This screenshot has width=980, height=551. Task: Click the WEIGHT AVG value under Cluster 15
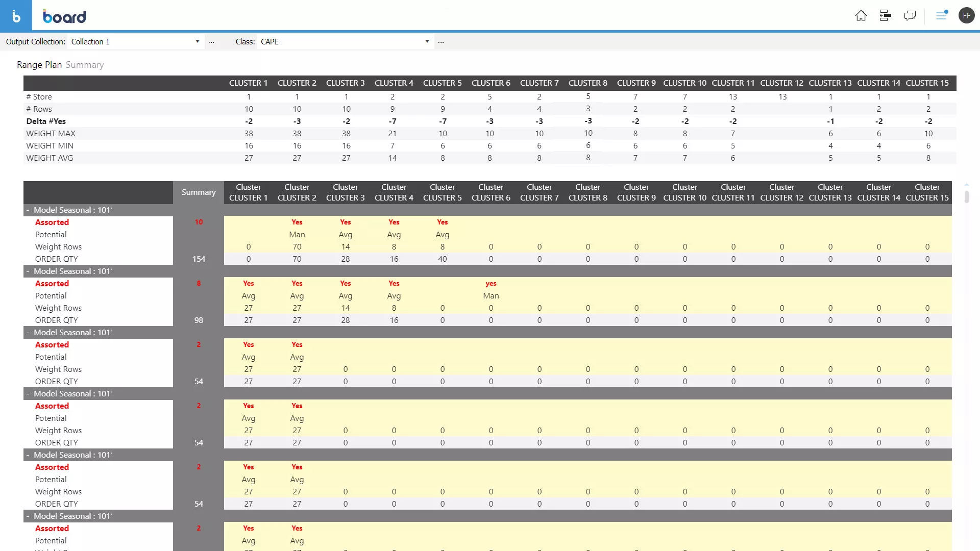927,158
